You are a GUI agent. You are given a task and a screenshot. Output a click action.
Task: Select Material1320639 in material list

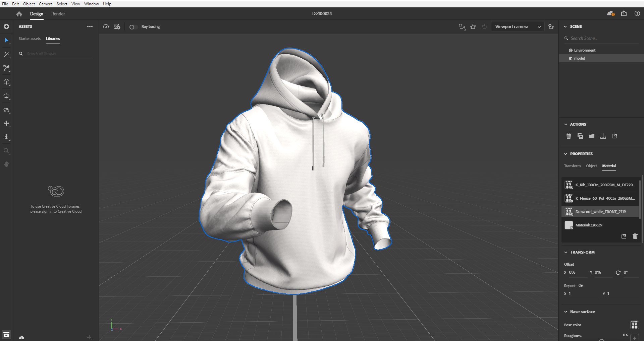click(600, 225)
